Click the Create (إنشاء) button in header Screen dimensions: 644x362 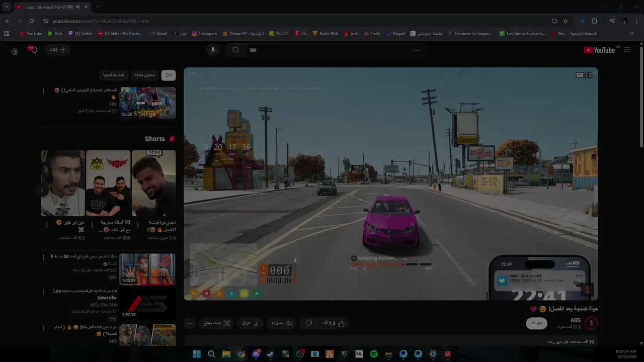(57, 50)
